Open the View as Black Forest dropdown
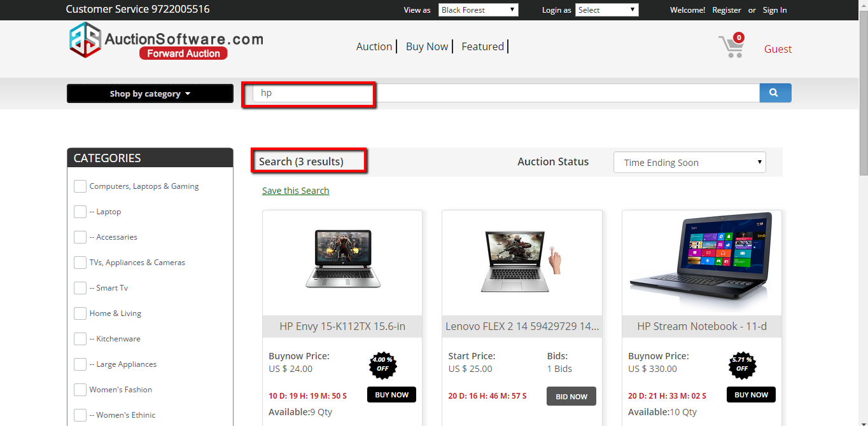The width and height of the screenshot is (868, 426). pyautogui.click(x=479, y=10)
